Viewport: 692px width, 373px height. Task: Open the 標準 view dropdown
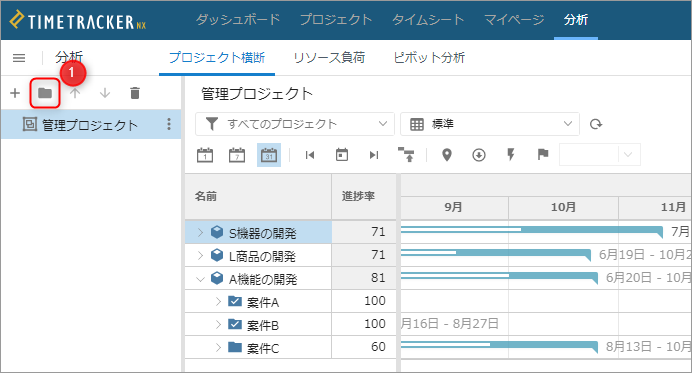coord(490,124)
